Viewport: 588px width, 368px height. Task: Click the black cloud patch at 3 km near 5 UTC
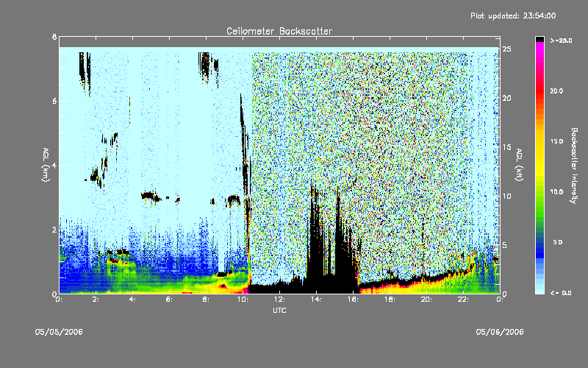[x=151, y=196]
